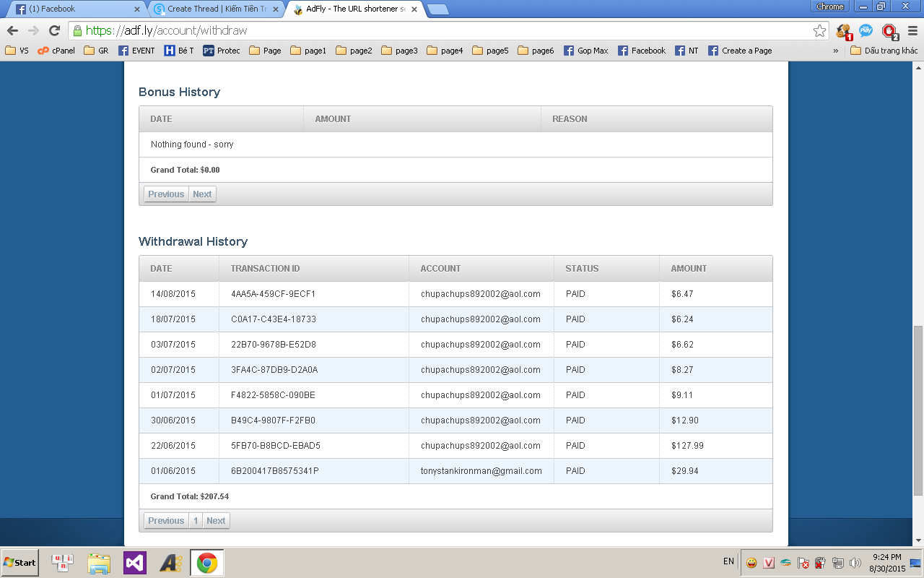Select the AdFly URL shortener tab

pos(354,9)
